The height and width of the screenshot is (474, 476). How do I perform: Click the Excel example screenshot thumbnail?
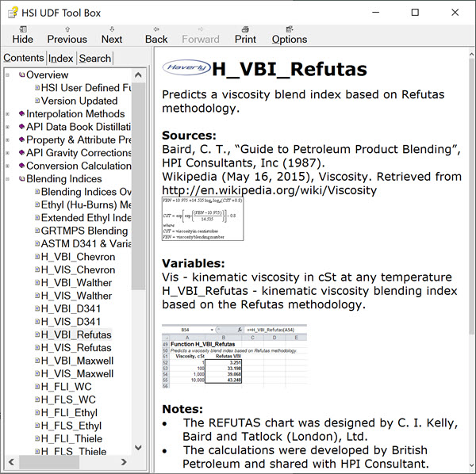(234, 357)
